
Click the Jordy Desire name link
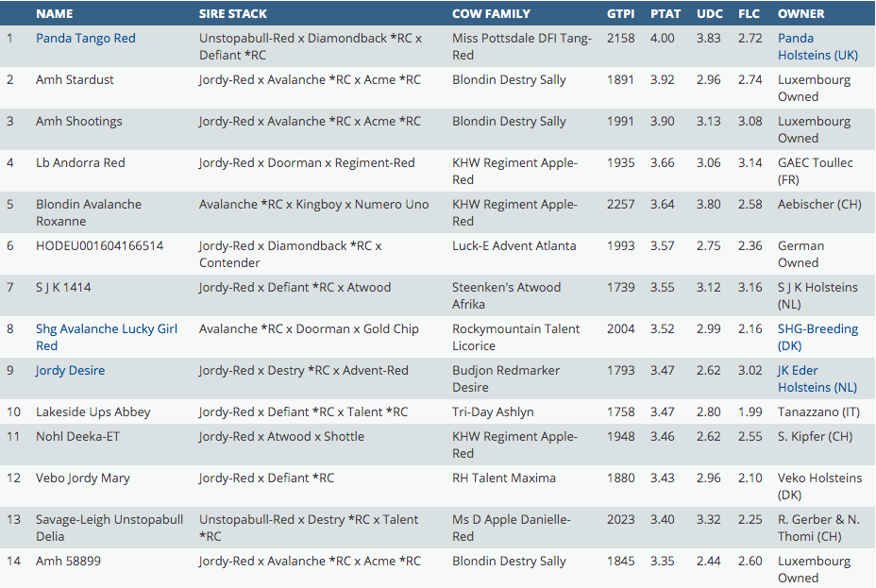coord(70,371)
